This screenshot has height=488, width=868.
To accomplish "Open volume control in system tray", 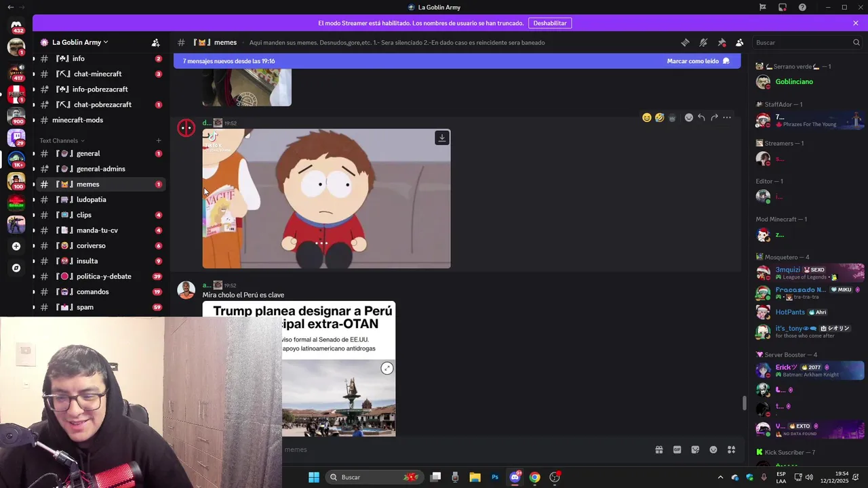I will (x=809, y=477).
